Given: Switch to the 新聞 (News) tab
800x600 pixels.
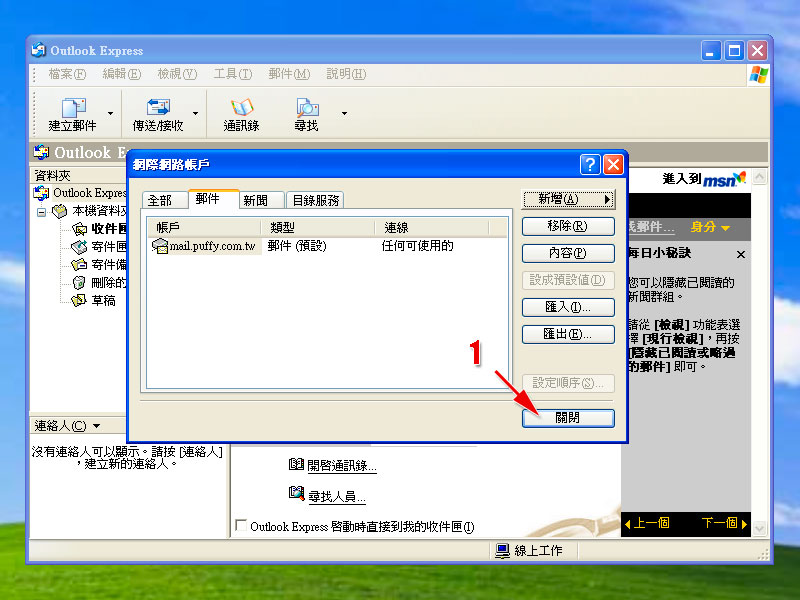Looking at the screenshot, I should coord(255,200).
